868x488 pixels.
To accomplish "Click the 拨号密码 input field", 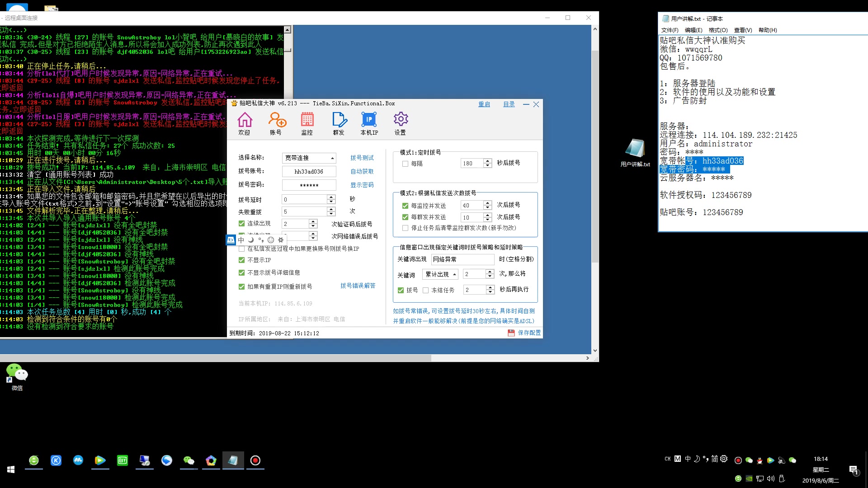I will (309, 185).
